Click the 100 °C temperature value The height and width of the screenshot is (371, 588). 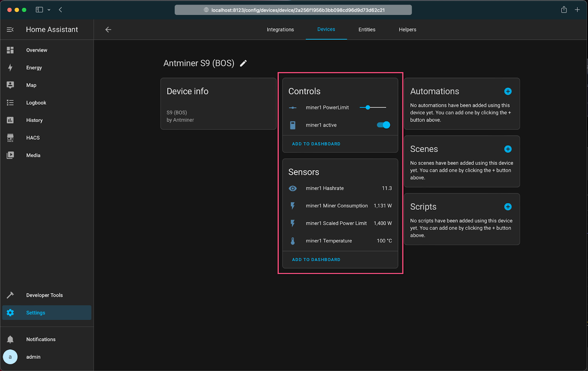[x=384, y=241]
